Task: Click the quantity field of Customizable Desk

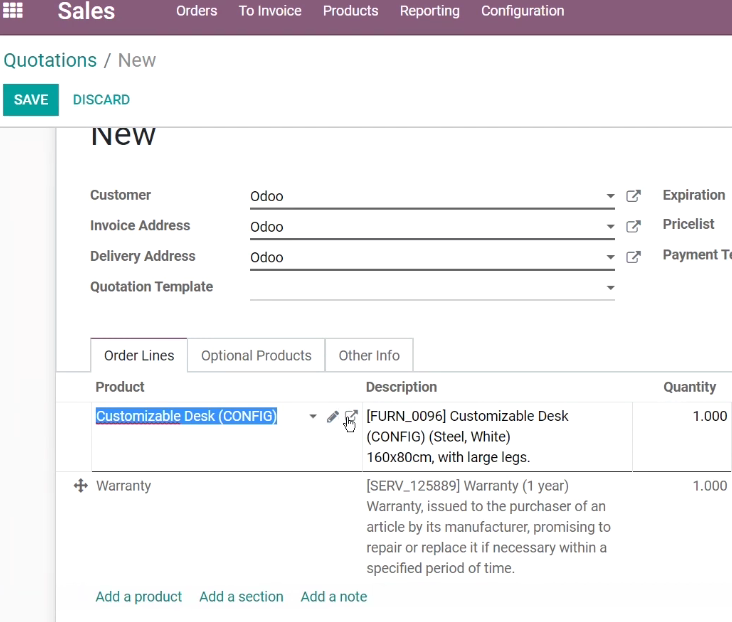Action: coord(683,416)
